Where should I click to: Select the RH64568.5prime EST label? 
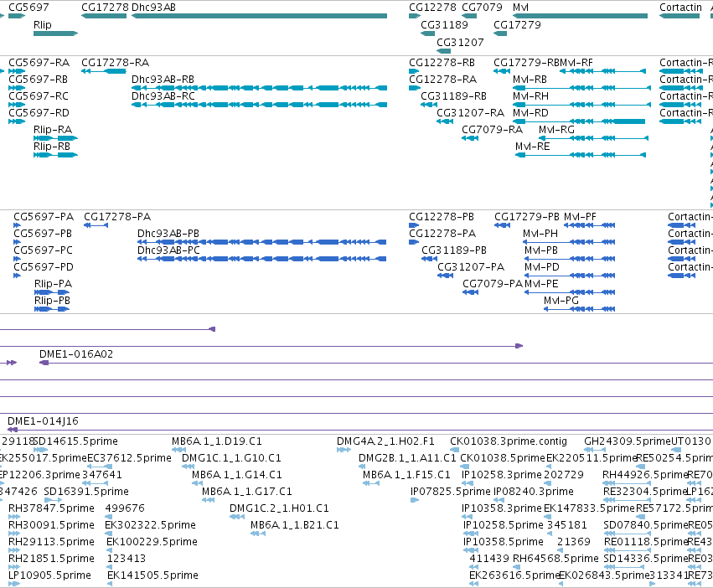pyautogui.click(x=555, y=559)
